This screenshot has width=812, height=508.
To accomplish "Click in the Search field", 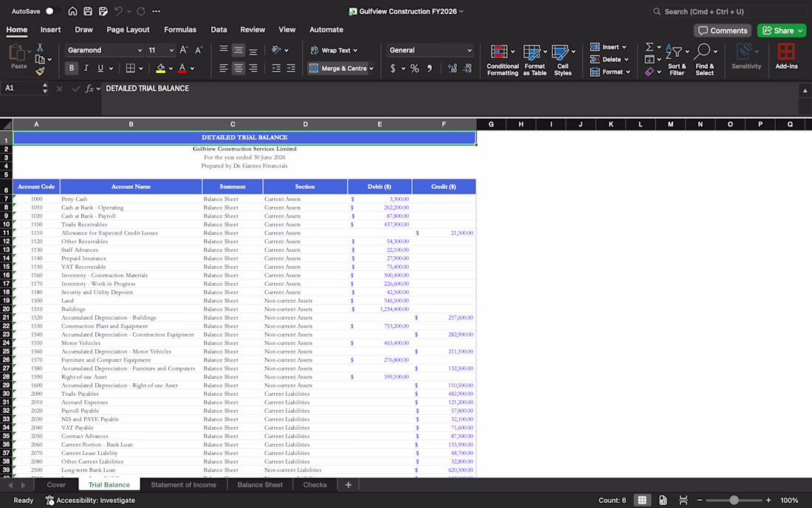I will coord(728,11).
